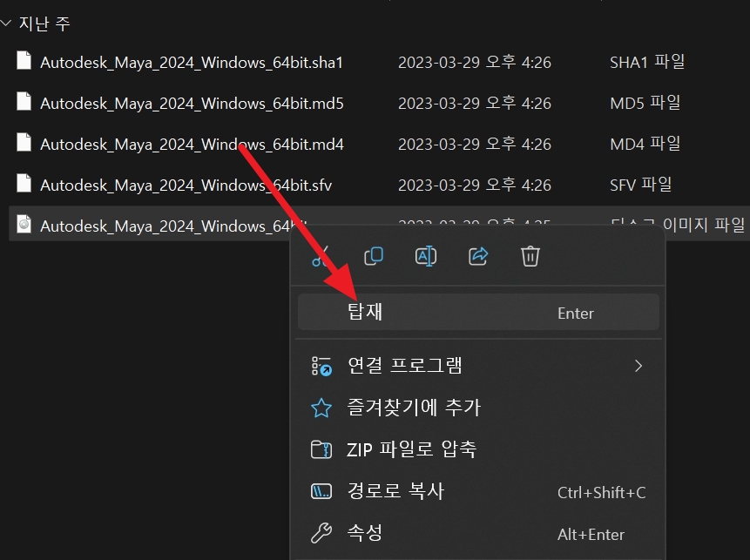This screenshot has height=560, width=750.
Task: Click the 디스크 이미지 파일 type cell
Action: [678, 225]
